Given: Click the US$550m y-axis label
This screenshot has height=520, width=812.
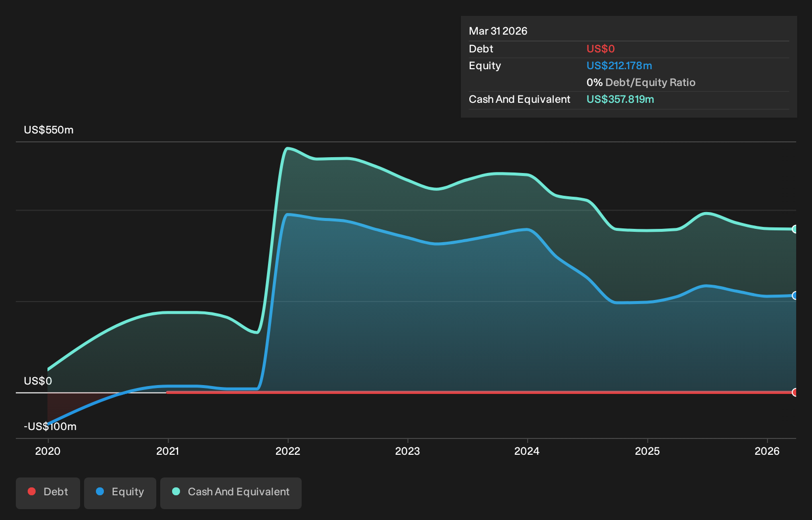Looking at the screenshot, I should (x=48, y=130).
